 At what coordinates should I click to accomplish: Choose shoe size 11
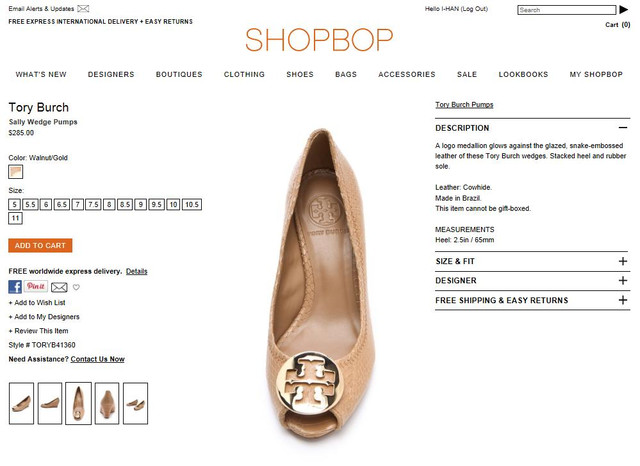pyautogui.click(x=16, y=218)
